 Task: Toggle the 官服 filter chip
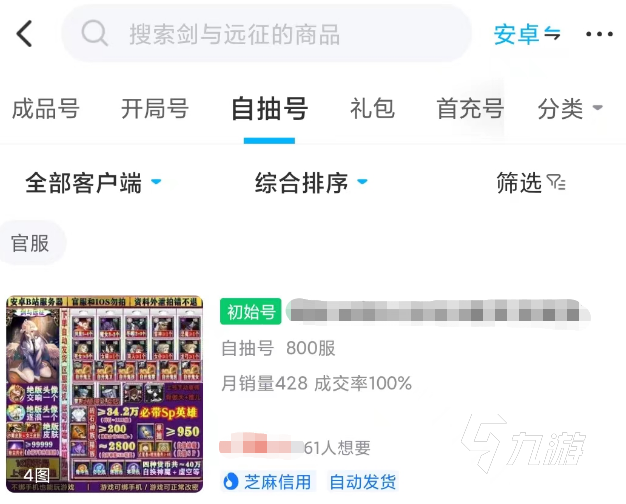coord(30,243)
